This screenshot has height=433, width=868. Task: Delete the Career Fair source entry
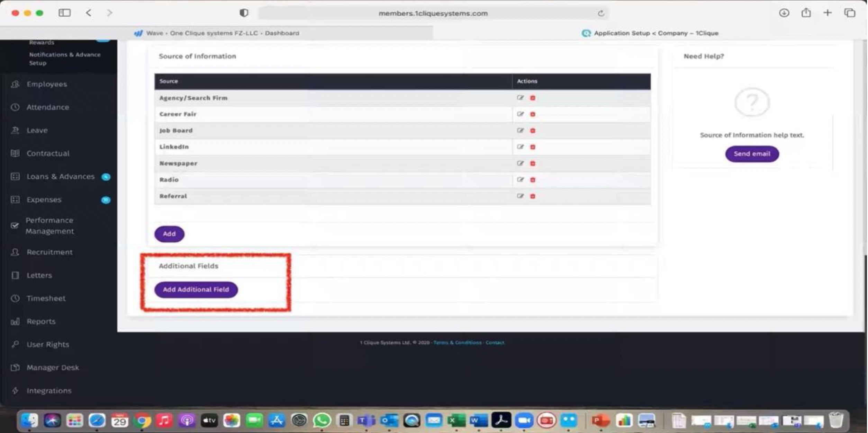tap(533, 114)
